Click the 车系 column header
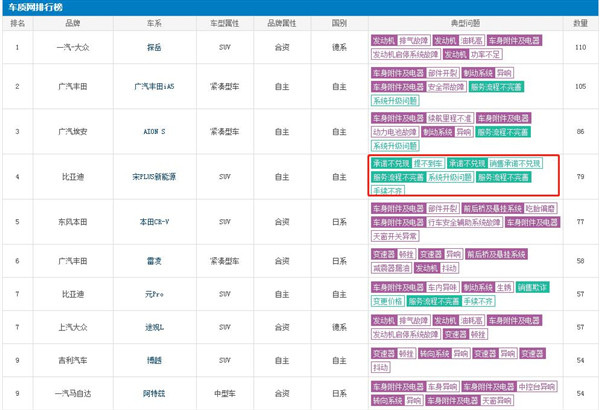600x410 pixels. [x=154, y=23]
